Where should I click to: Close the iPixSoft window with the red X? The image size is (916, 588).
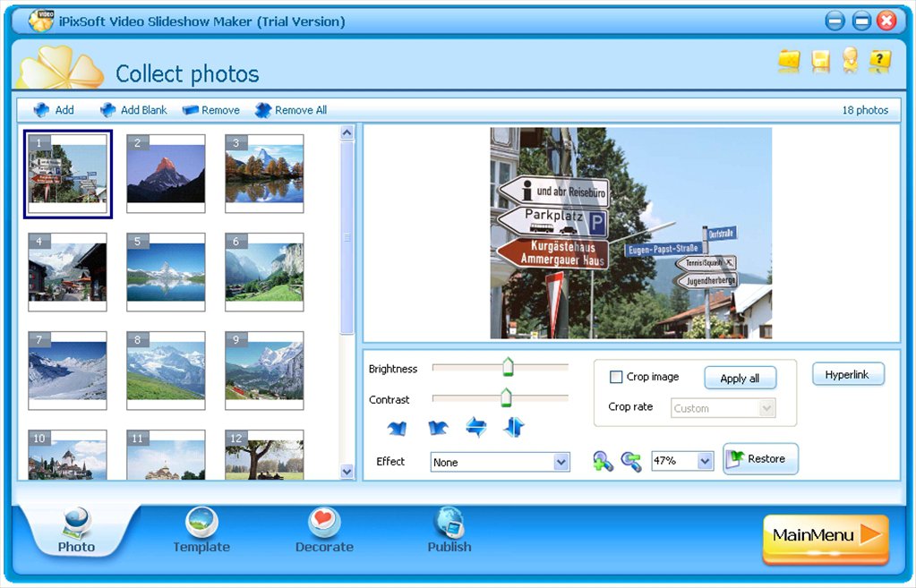pos(886,21)
